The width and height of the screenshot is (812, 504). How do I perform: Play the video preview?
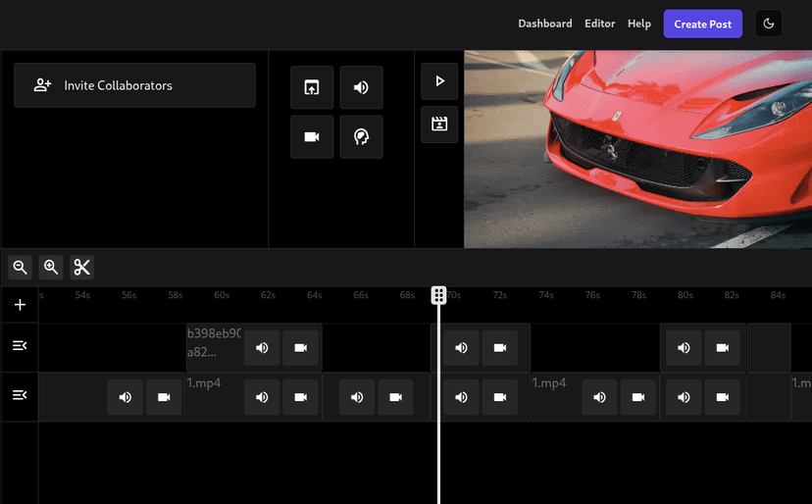439,81
